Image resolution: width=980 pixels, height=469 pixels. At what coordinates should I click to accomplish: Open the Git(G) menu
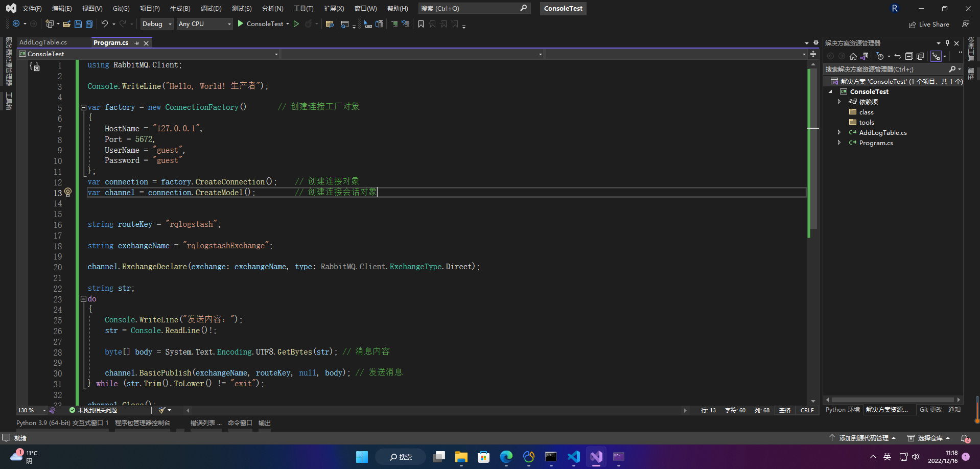[x=121, y=9]
